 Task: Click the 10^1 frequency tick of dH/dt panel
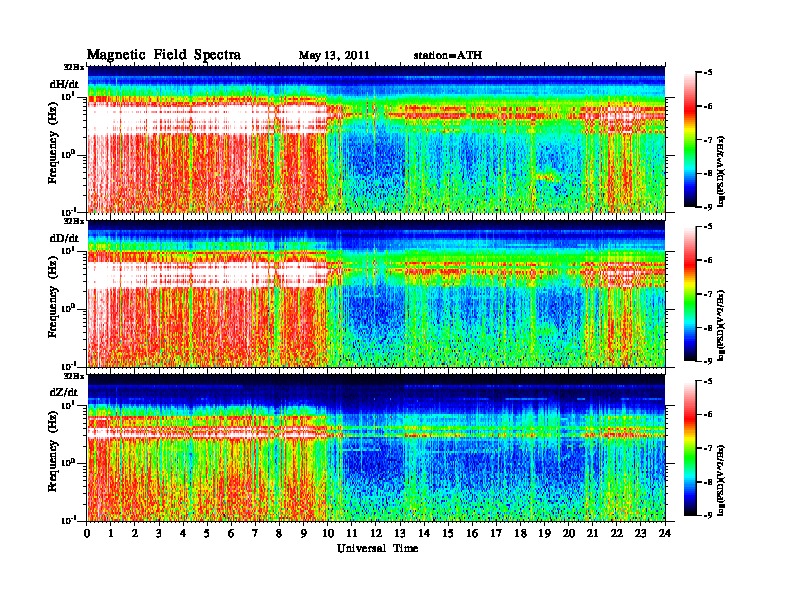point(68,96)
